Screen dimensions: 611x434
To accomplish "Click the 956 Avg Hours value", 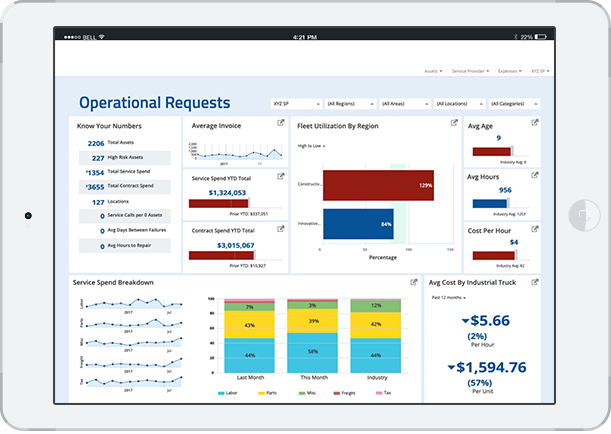I will coord(505,190).
